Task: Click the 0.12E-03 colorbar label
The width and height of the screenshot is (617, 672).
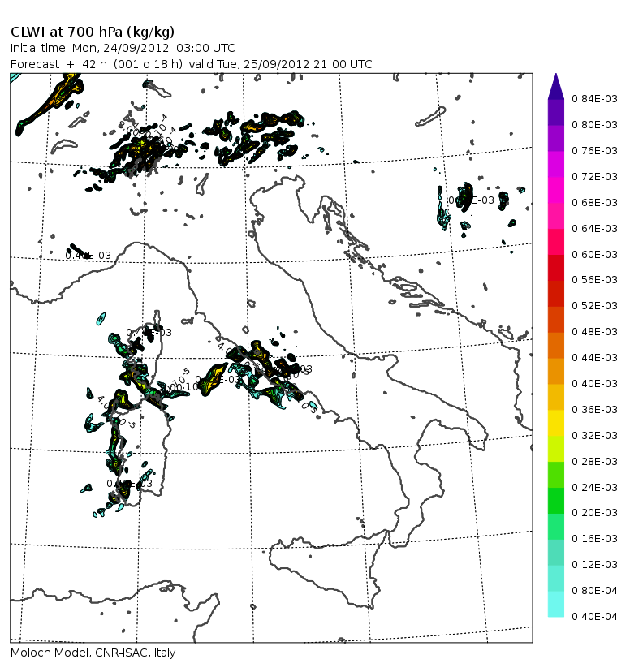Action: pyautogui.click(x=594, y=564)
